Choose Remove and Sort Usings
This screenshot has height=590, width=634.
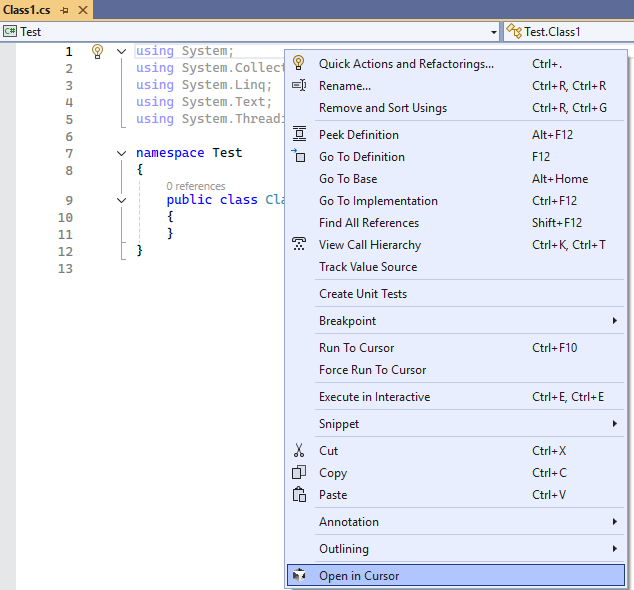[383, 108]
